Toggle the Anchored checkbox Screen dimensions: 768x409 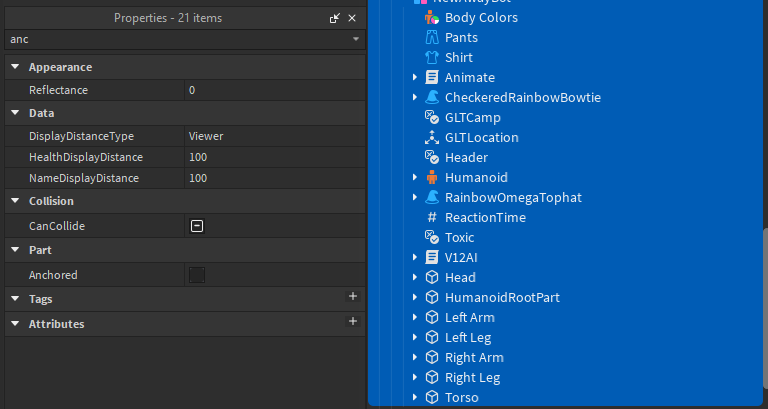(197, 275)
